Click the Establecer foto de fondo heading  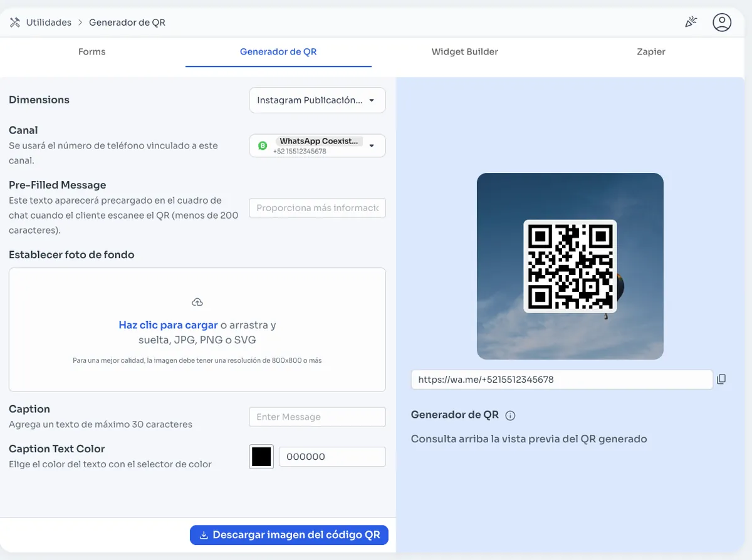[x=71, y=254]
